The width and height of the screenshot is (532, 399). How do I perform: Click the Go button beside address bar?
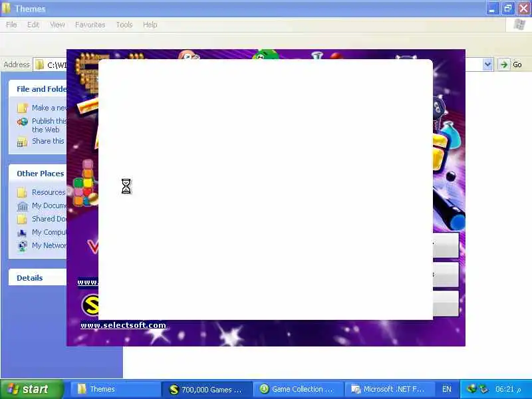pyautogui.click(x=510, y=65)
